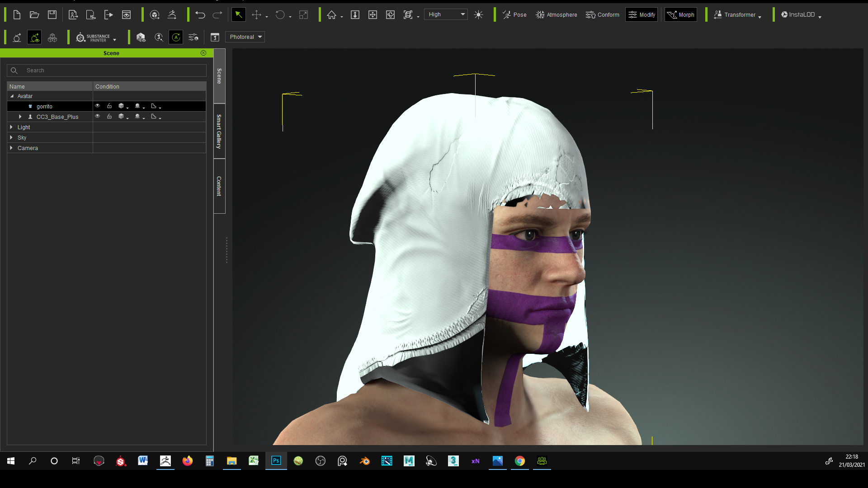Open the Transformer menu
Viewport: 868px width, 488px height.
tap(737, 15)
